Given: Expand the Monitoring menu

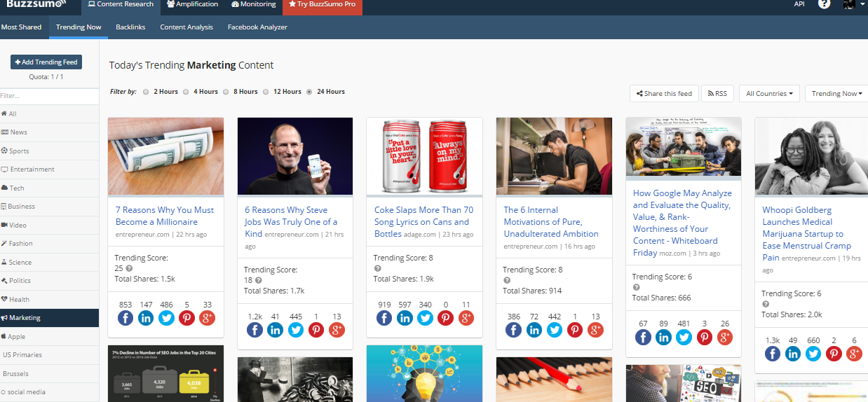Looking at the screenshot, I should pyautogui.click(x=254, y=4).
